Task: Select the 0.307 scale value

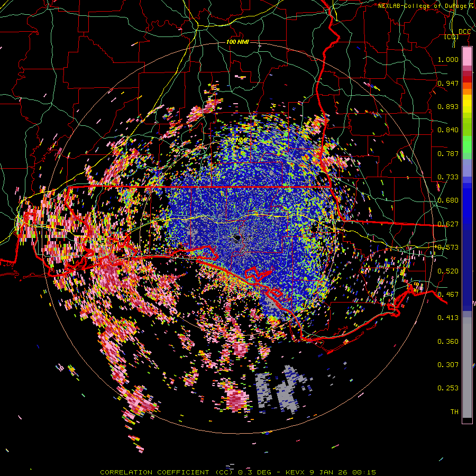Action: (x=448, y=365)
